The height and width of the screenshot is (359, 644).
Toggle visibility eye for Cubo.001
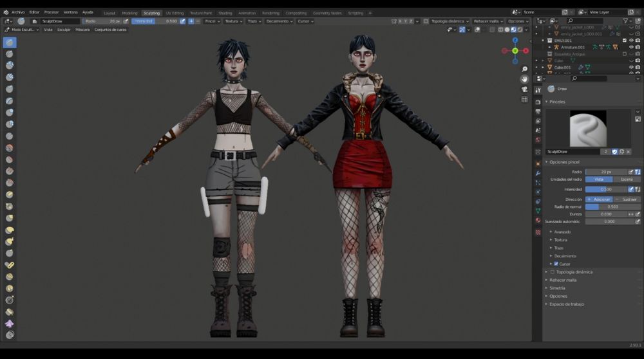(x=631, y=68)
